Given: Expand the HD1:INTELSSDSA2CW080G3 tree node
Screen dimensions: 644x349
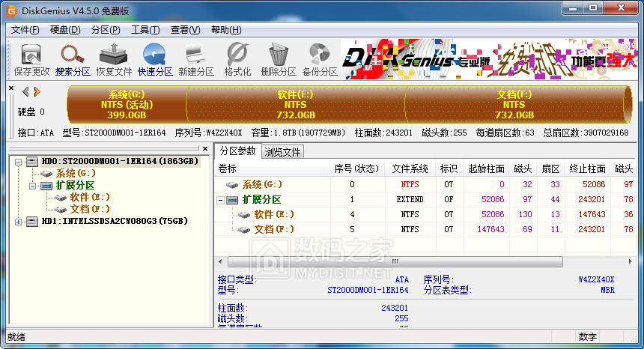Looking at the screenshot, I should [x=19, y=221].
